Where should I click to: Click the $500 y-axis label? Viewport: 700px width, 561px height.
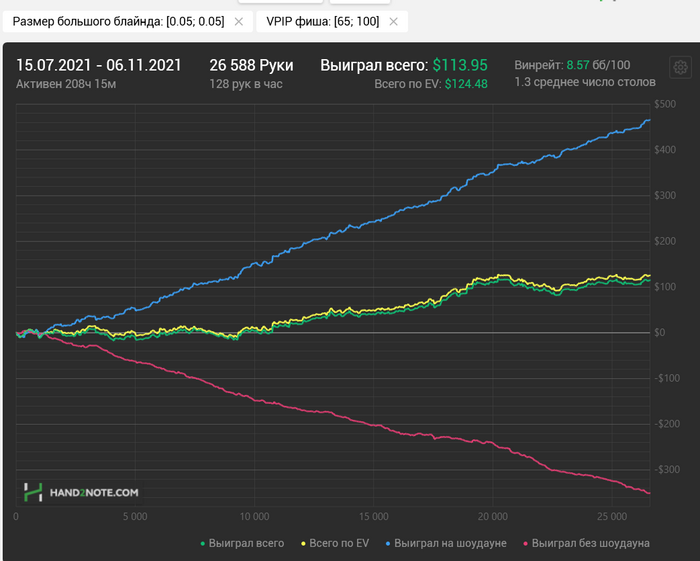665,104
